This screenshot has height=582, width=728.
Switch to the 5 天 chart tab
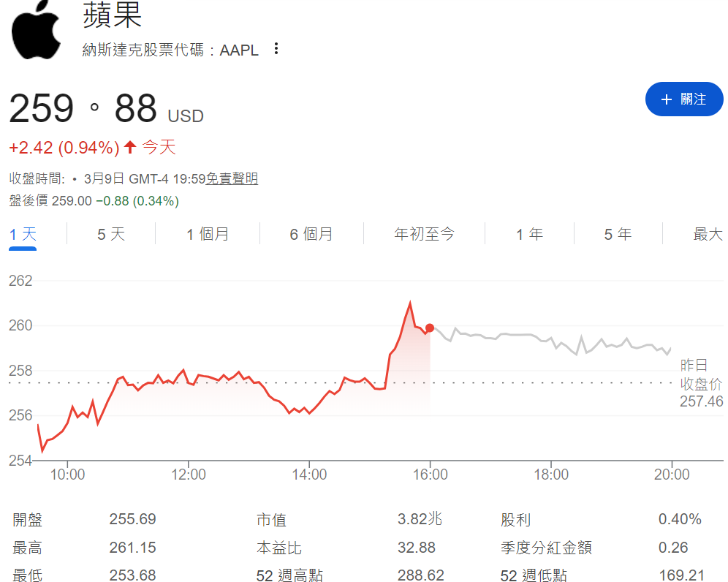(x=111, y=234)
